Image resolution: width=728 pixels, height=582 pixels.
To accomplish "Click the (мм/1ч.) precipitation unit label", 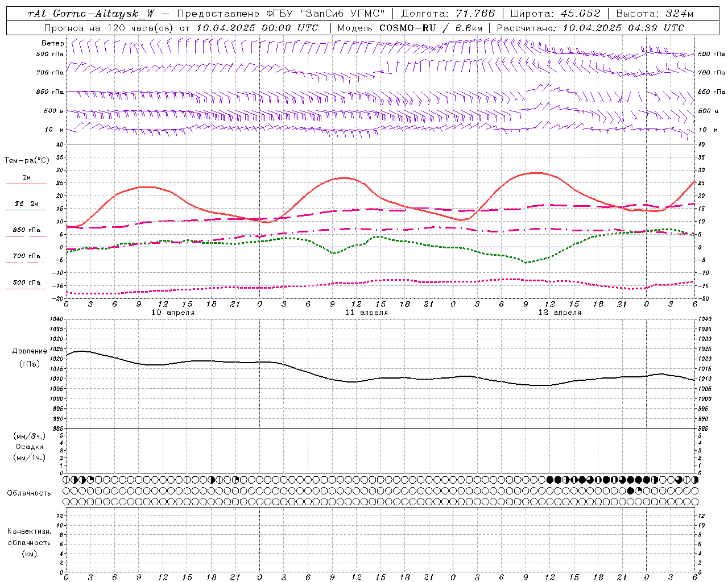I will pos(29,458).
